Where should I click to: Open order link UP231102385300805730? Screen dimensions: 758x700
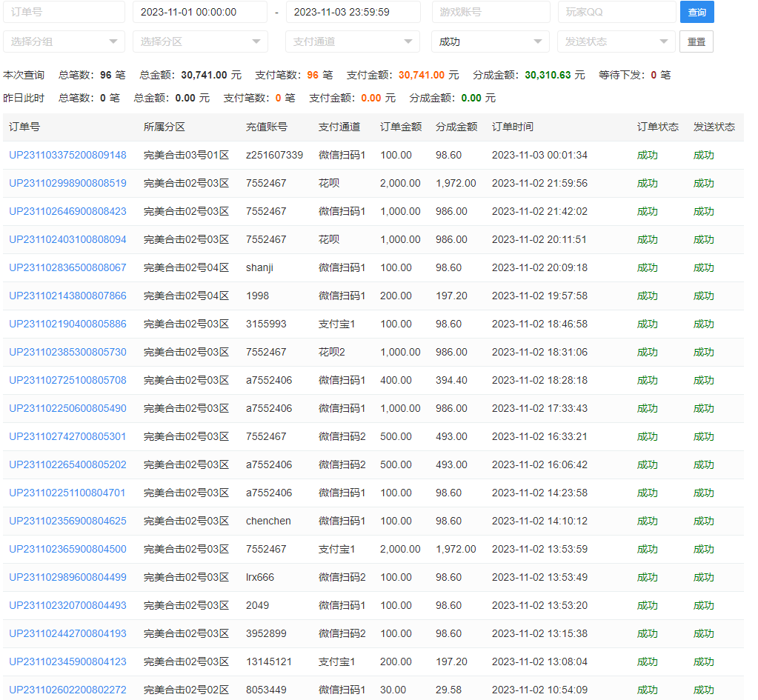[67, 353]
